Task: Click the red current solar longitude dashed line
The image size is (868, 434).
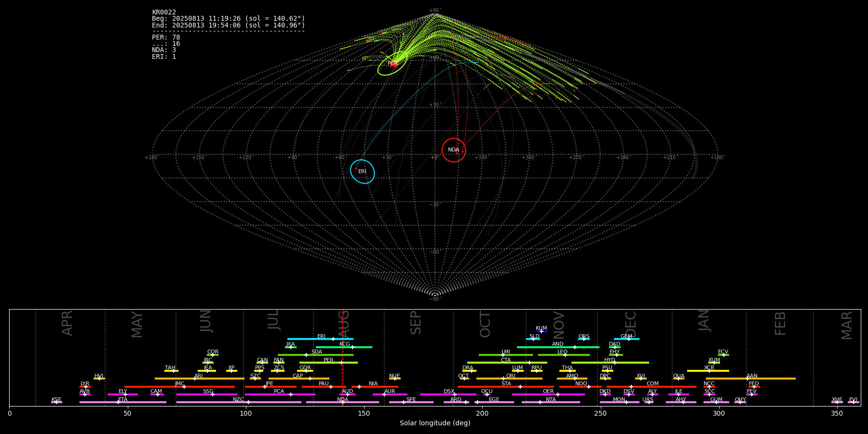Action: (x=343, y=357)
